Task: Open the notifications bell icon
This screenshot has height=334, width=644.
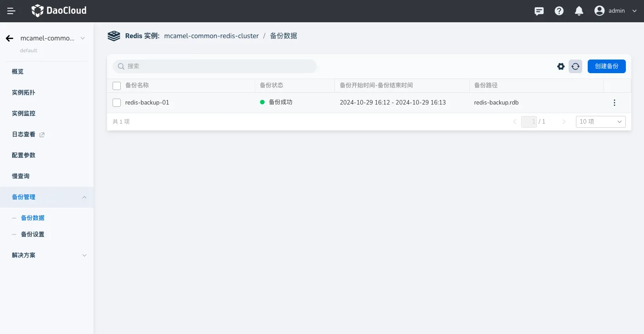Action: 579,11
